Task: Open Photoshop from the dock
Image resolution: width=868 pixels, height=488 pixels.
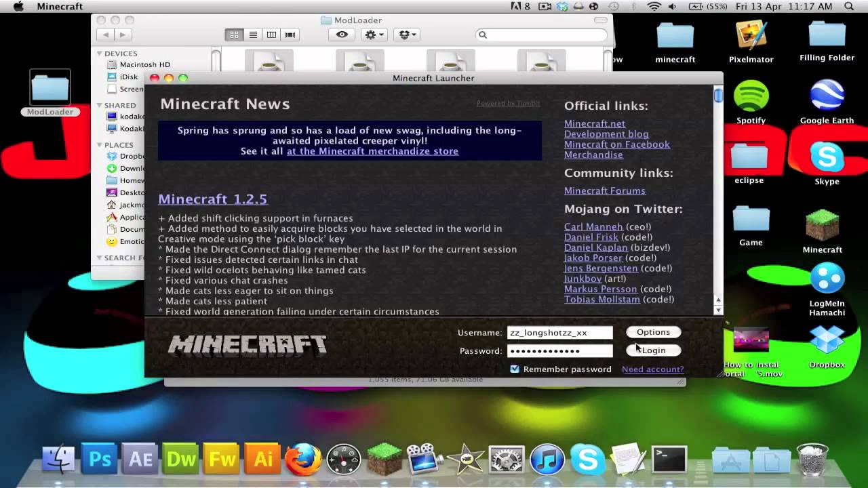Action: [x=100, y=459]
